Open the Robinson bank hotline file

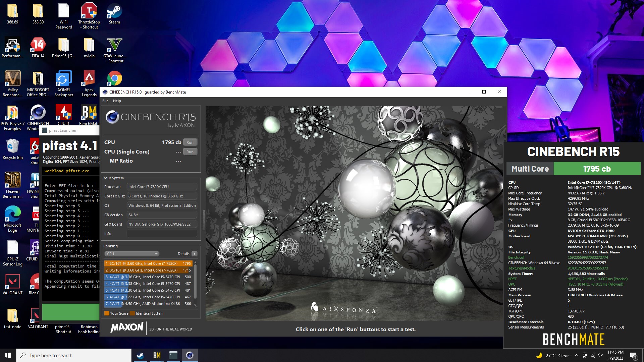tap(89, 329)
